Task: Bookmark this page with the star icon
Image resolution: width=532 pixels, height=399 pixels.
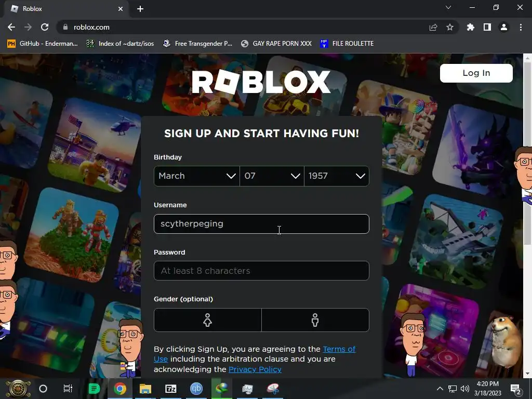Action: [450, 27]
